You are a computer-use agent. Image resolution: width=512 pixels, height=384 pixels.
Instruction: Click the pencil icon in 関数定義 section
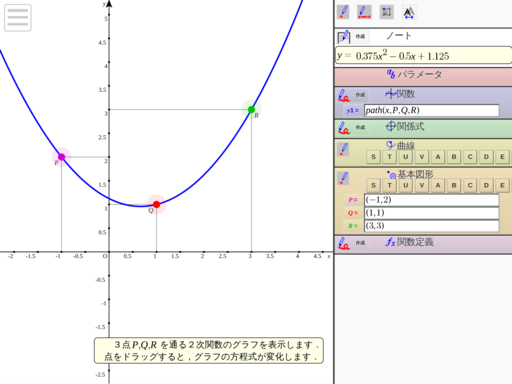click(x=344, y=243)
